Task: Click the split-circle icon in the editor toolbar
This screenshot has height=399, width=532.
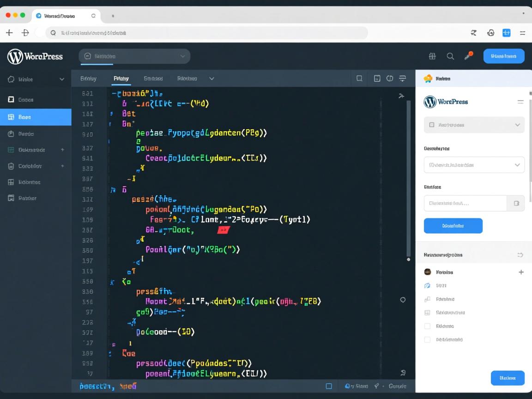Action: pos(390,79)
